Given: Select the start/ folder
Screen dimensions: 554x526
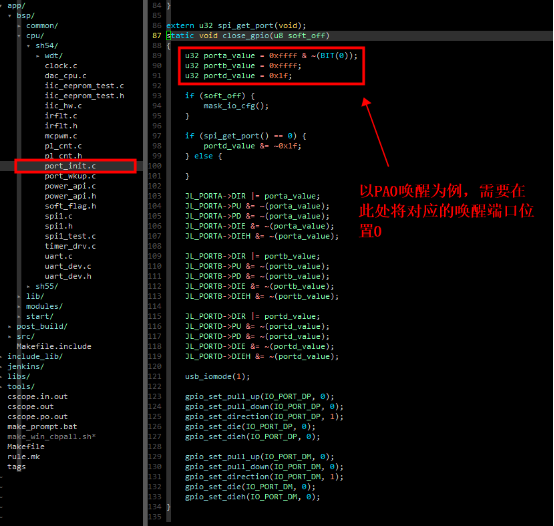Looking at the screenshot, I should click(x=40, y=317).
